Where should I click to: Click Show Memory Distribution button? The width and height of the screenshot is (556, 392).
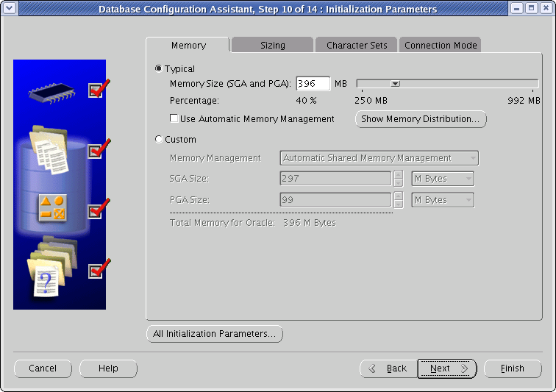(421, 119)
